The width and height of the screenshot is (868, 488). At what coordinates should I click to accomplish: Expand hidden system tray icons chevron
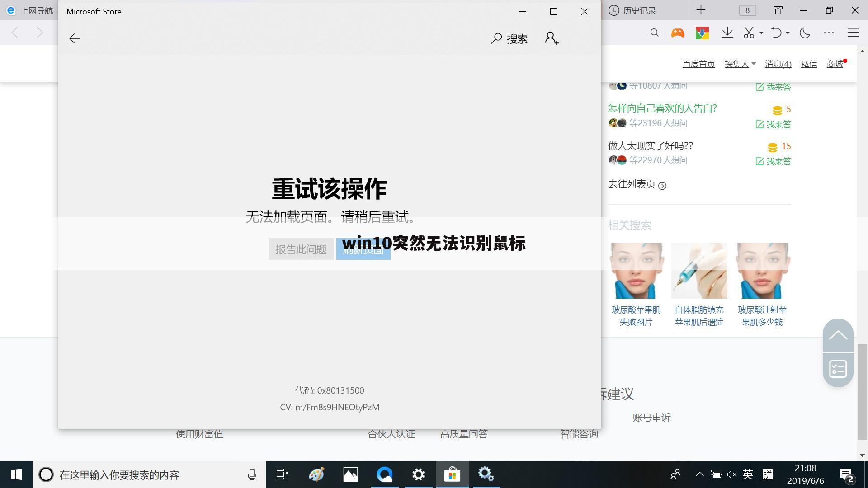[x=699, y=474]
